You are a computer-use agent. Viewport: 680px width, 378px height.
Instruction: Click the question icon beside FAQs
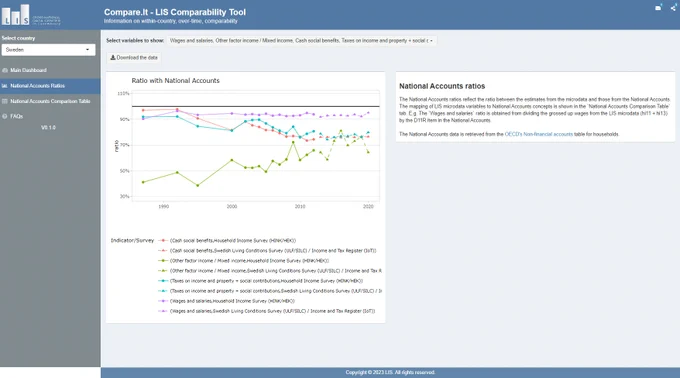[x=5, y=116]
